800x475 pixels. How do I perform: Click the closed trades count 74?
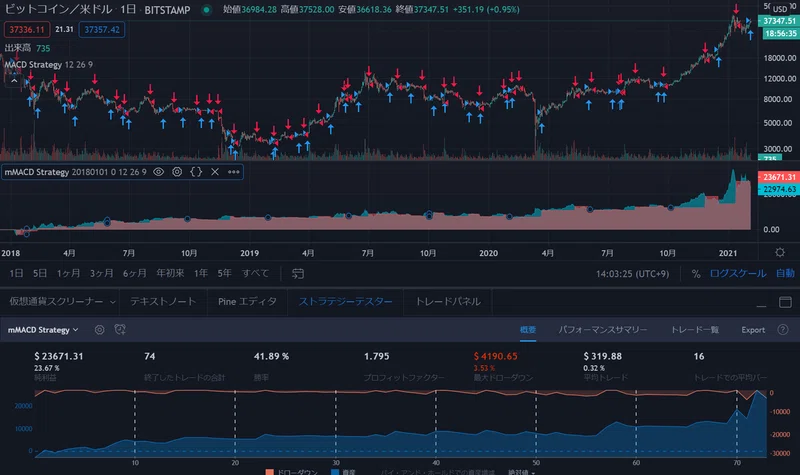[x=149, y=356]
